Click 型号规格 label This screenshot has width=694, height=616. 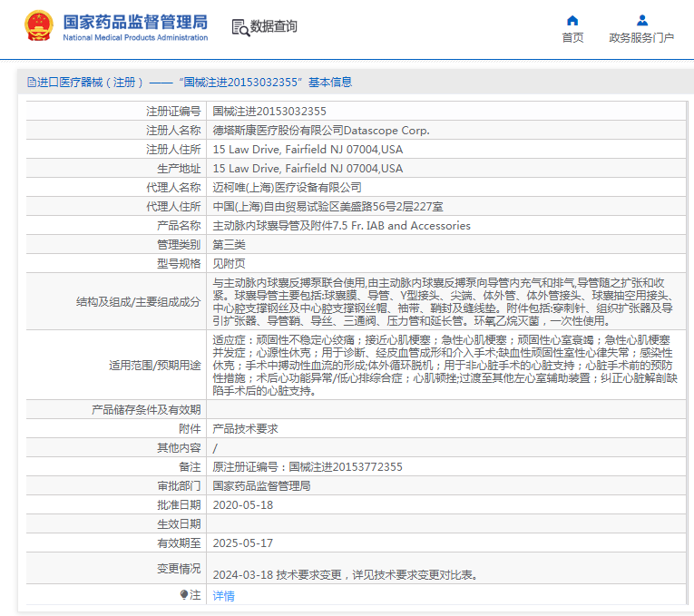tap(179, 264)
